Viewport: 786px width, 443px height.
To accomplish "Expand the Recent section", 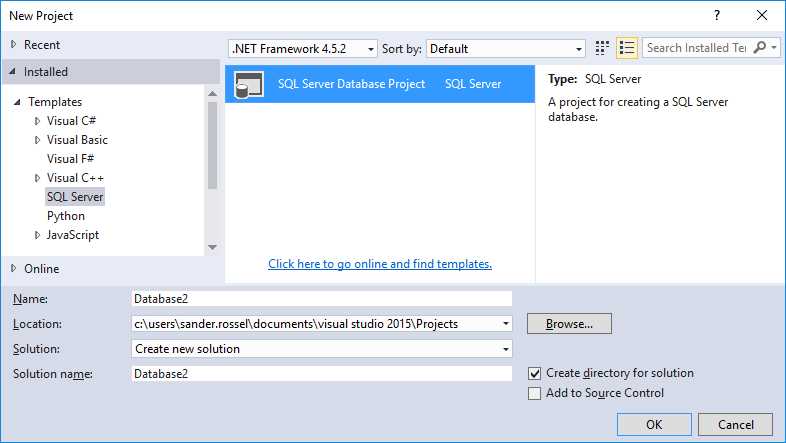I will [14, 45].
